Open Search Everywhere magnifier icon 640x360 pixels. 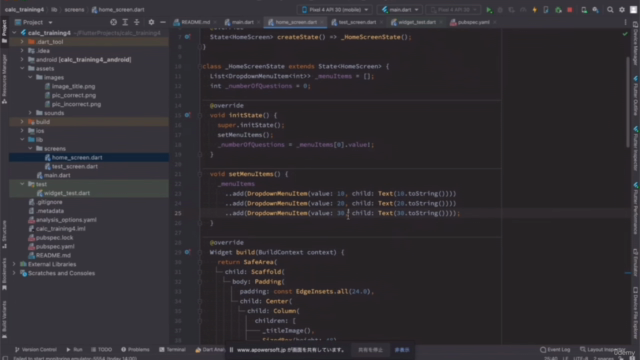(x=610, y=10)
